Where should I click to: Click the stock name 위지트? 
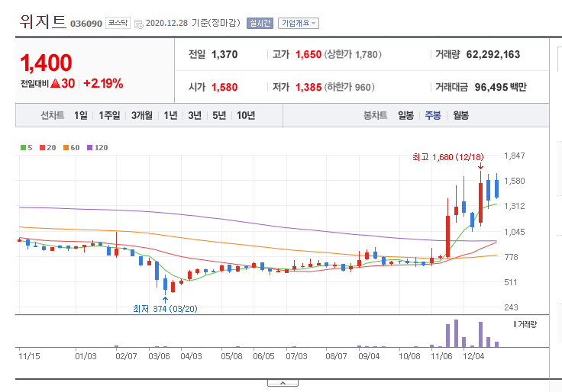pyautogui.click(x=43, y=21)
